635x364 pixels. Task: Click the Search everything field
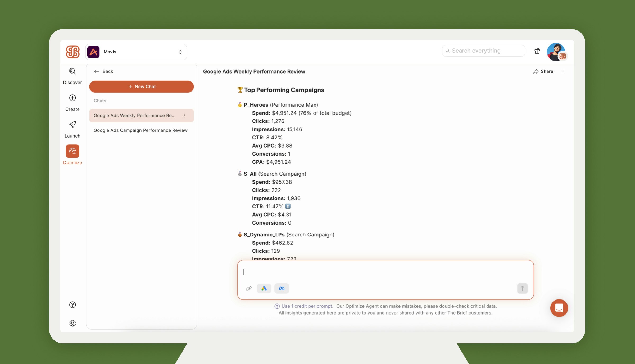tap(483, 51)
